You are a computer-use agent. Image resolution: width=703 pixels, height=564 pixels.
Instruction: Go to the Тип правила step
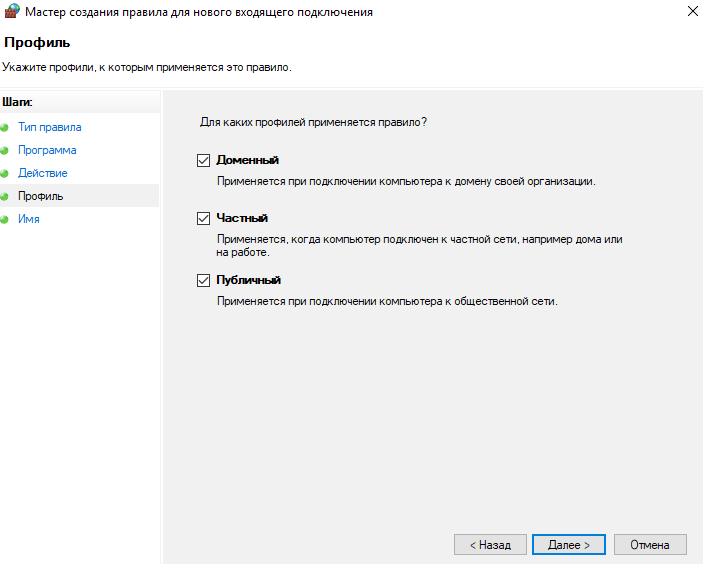(50, 127)
